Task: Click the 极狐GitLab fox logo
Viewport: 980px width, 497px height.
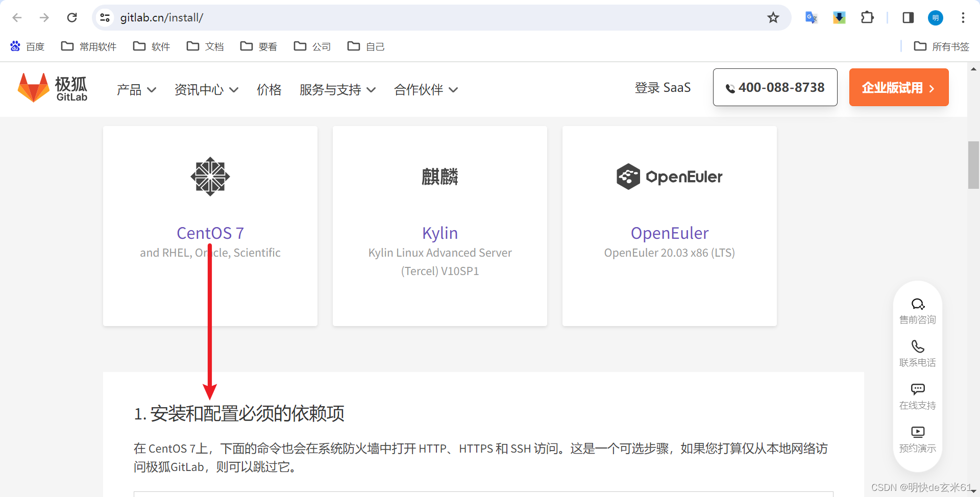Action: coord(32,87)
